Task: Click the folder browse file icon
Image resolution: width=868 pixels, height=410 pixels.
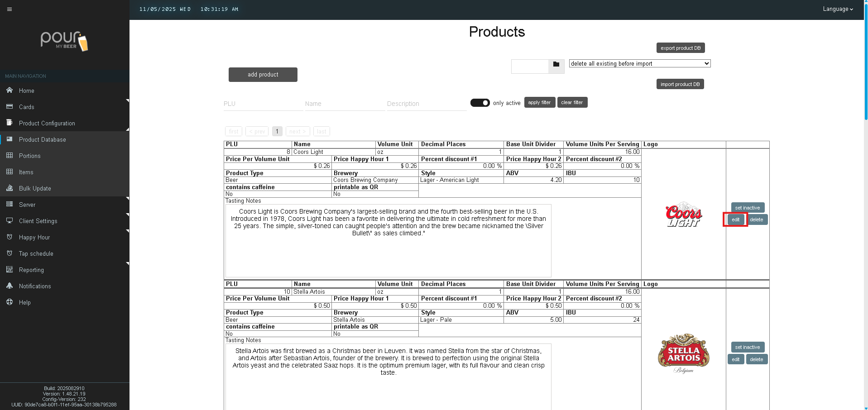Action: pyautogui.click(x=556, y=64)
